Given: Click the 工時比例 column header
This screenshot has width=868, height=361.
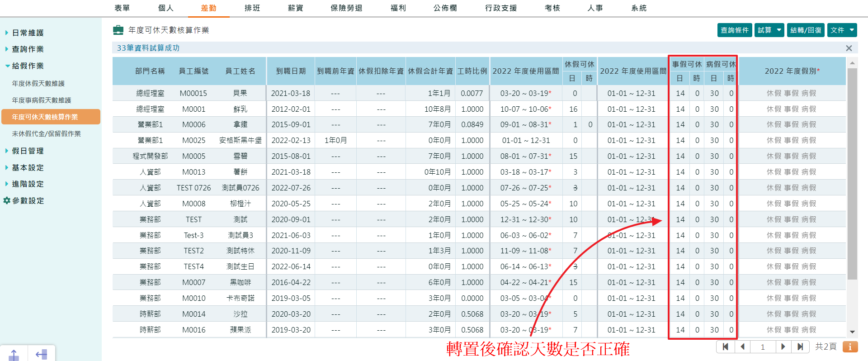Looking at the screenshot, I should [472, 71].
